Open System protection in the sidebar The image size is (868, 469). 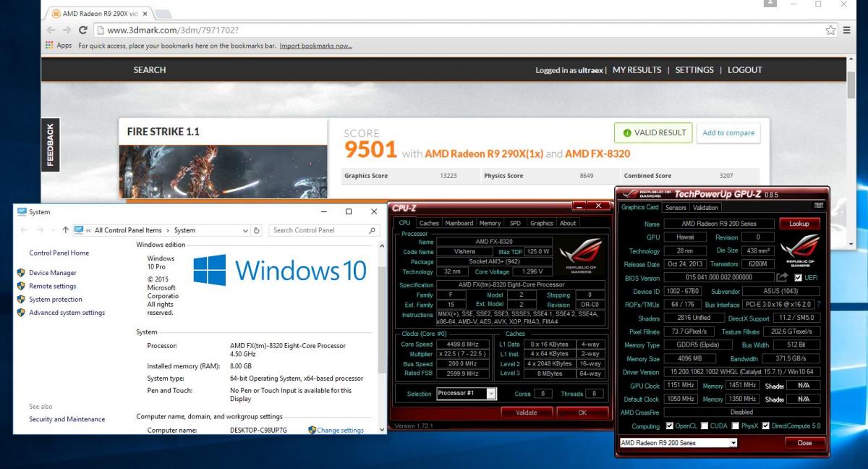pyautogui.click(x=56, y=299)
